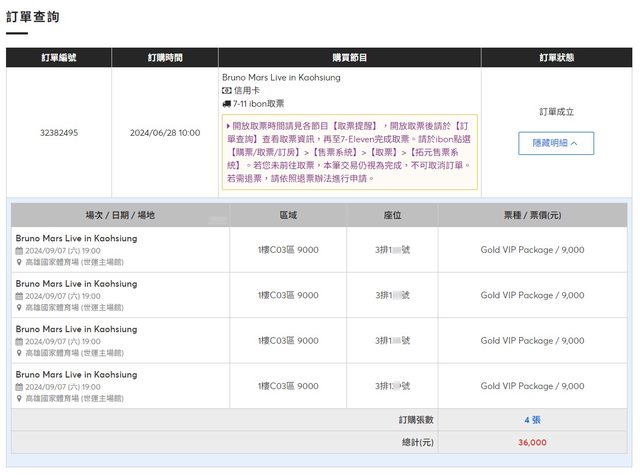The width and height of the screenshot is (640, 475).
Task: Click the calendar icon in the first ticket row
Action: 20,251
